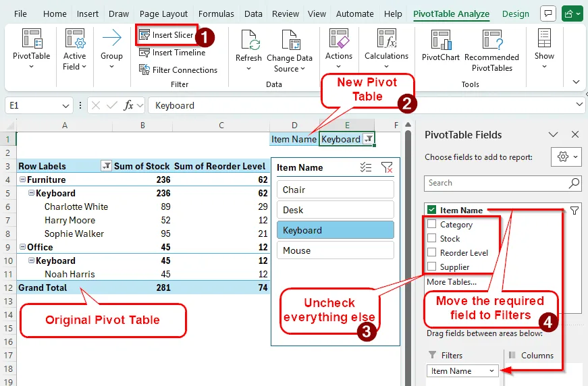Collapse the Furniture group
Image resolution: width=588 pixels, height=386 pixels.
pyautogui.click(x=23, y=180)
